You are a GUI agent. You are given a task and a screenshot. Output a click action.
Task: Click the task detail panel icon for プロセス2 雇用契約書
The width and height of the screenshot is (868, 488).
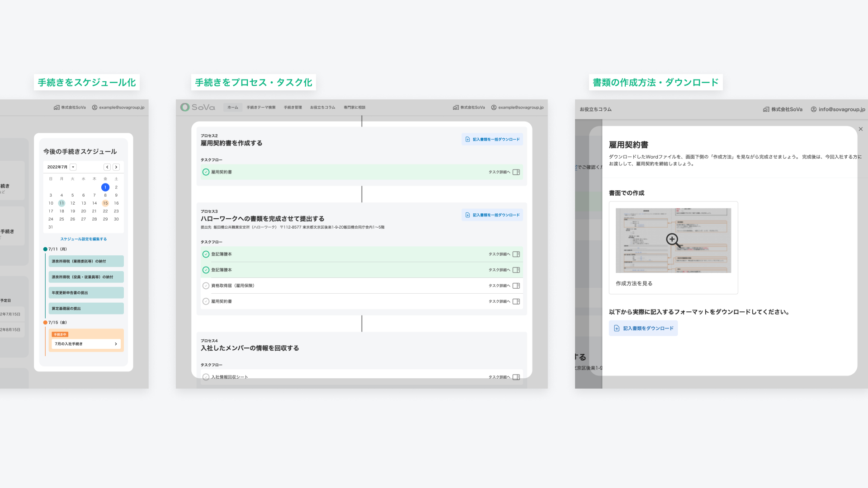tap(516, 172)
